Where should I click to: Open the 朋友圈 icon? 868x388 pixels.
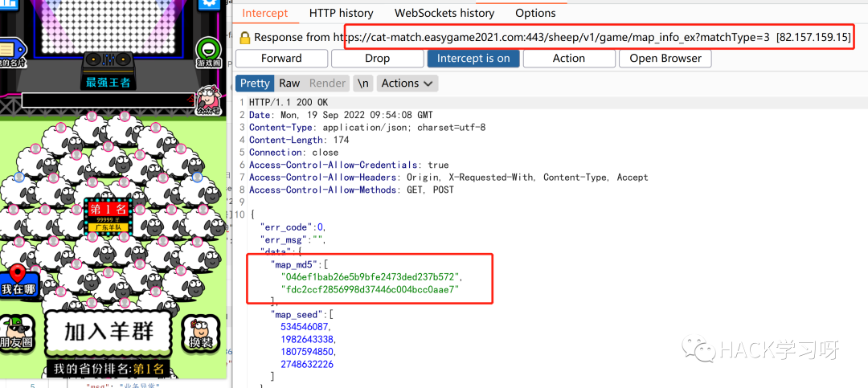[17, 333]
